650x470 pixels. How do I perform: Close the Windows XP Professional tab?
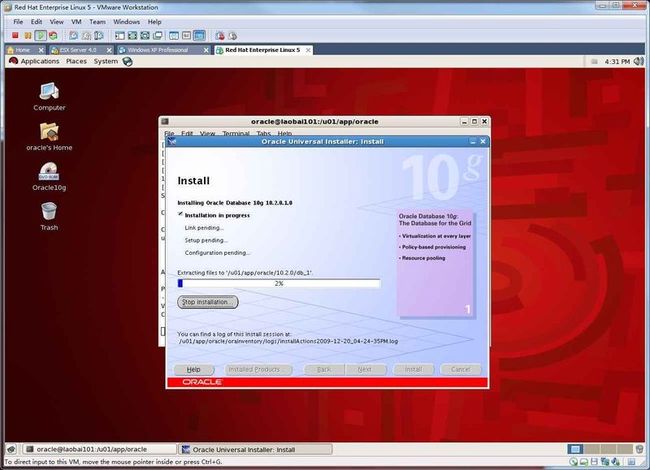[206, 50]
